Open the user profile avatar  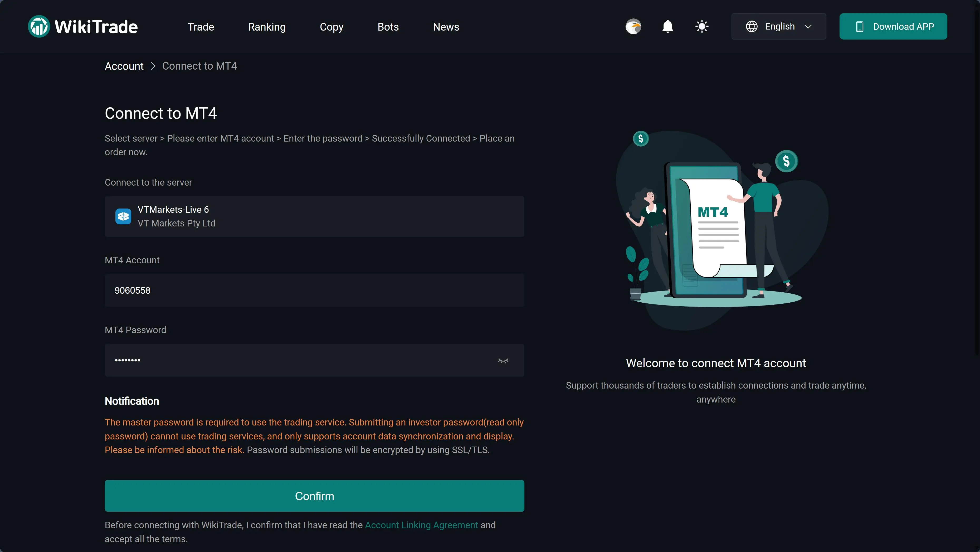tap(633, 26)
